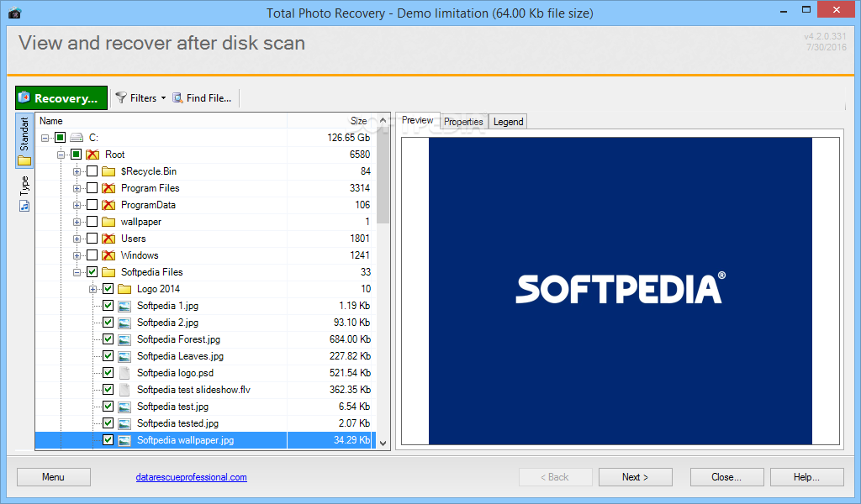
Task: Click the green Recovery button
Action: (x=61, y=98)
